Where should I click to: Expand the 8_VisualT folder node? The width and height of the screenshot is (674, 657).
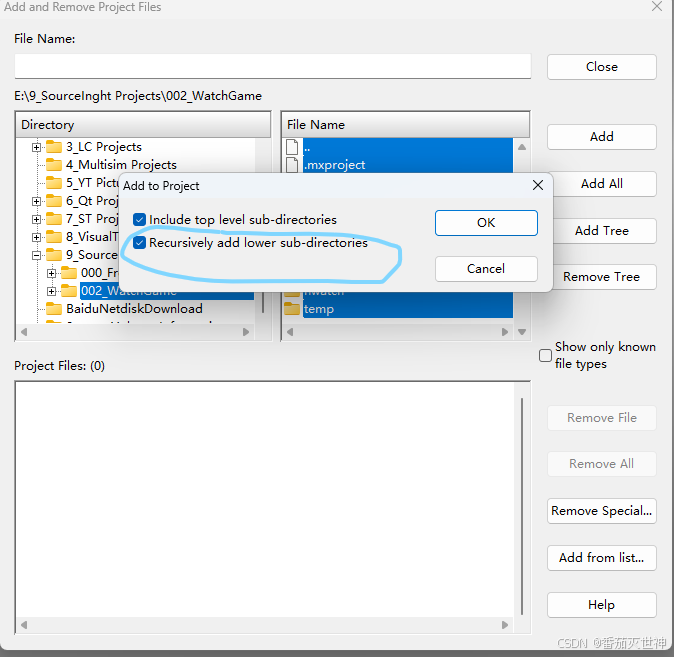pyautogui.click(x=37, y=237)
